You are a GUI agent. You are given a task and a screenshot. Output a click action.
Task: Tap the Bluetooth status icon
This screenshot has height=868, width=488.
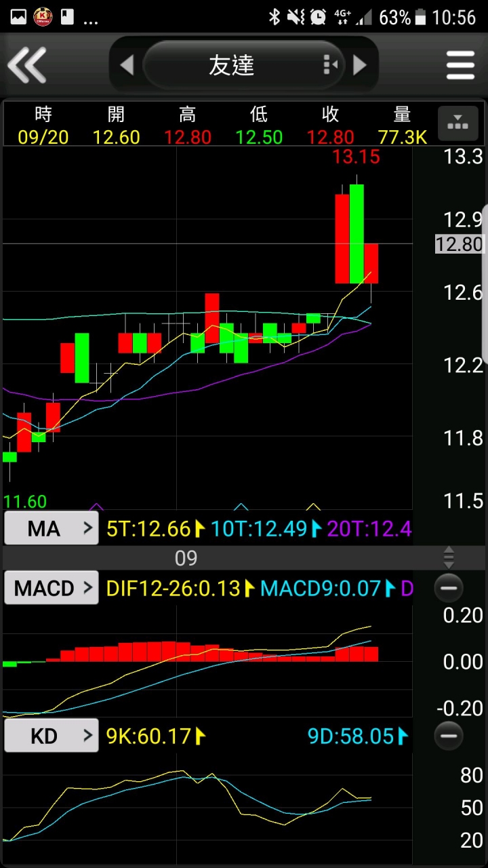tap(274, 17)
